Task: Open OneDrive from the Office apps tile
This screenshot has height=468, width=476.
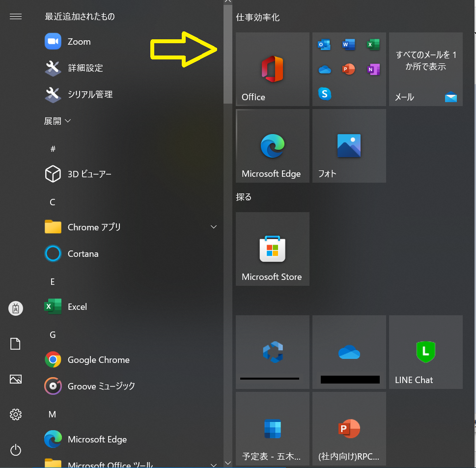Action: coord(325,70)
